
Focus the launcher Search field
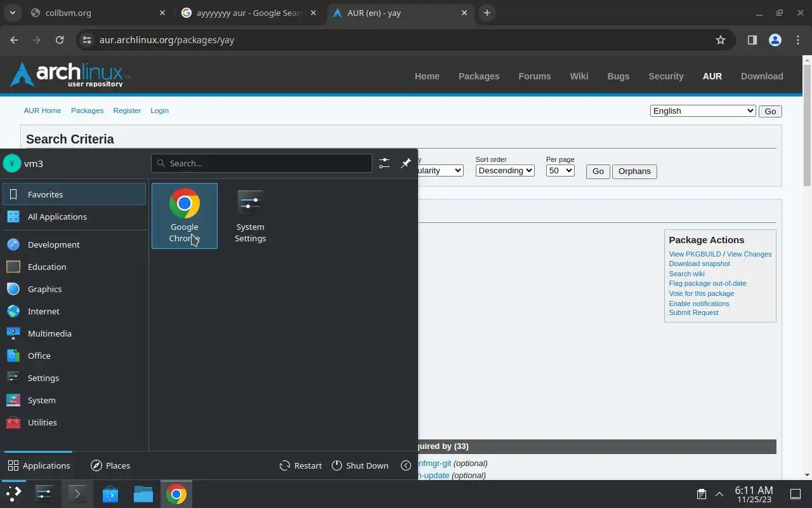(261, 163)
